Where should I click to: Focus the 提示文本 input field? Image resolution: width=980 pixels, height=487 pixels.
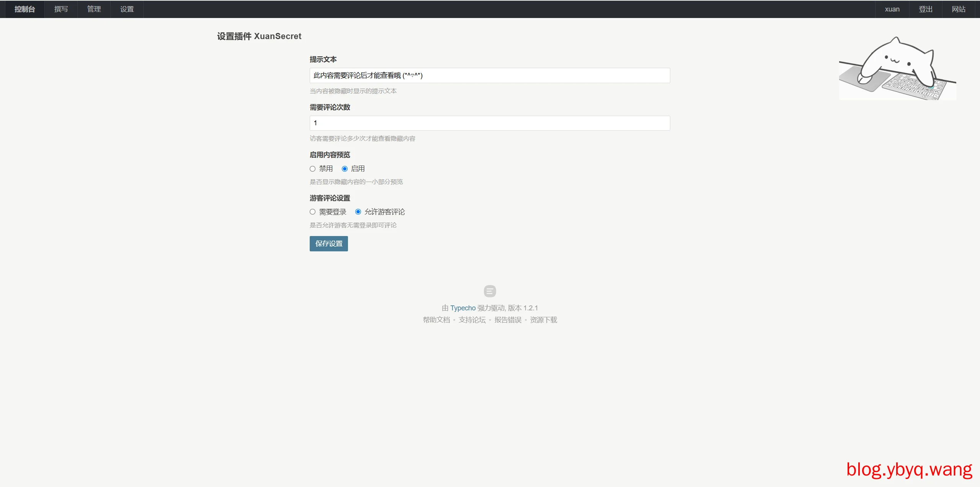tap(490, 75)
